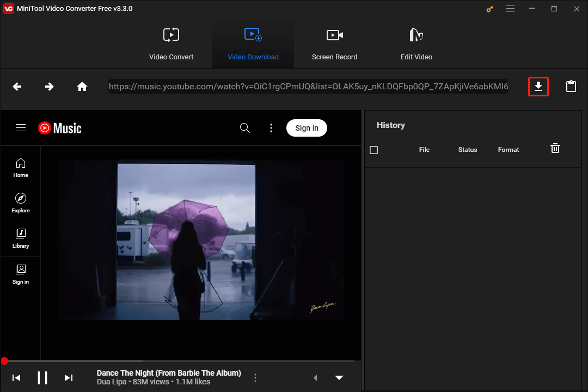Tick the select-all checkbox in History

(x=373, y=150)
